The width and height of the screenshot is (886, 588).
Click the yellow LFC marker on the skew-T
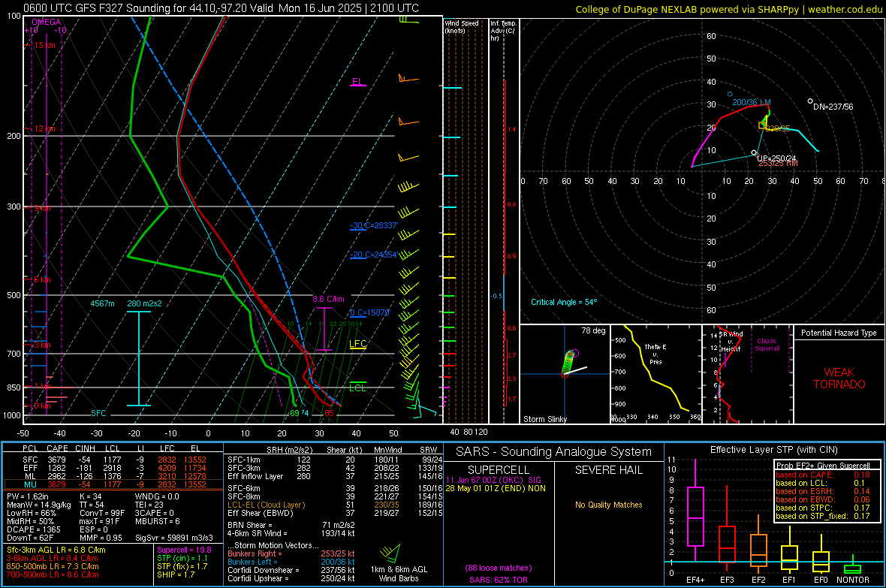pos(357,345)
